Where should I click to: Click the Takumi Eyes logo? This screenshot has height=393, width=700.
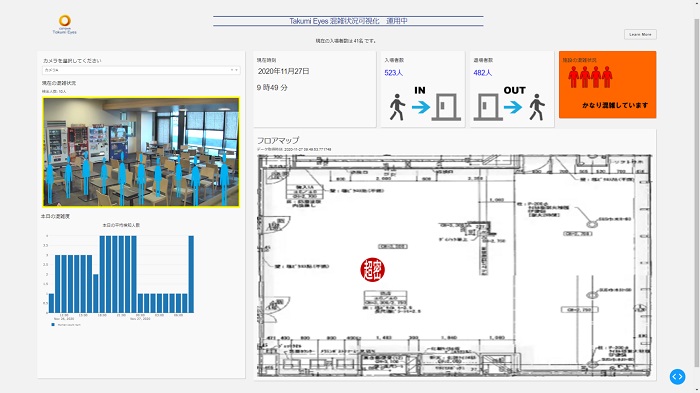coord(65,25)
